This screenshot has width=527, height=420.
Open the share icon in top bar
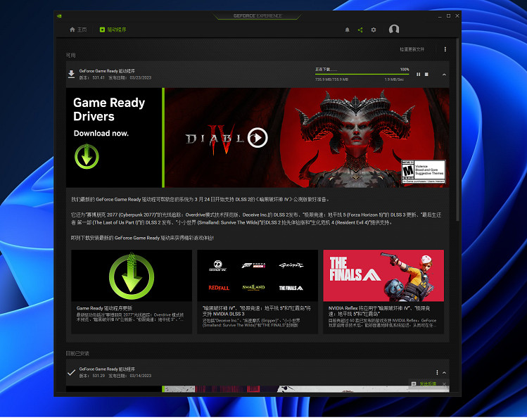tap(360, 30)
